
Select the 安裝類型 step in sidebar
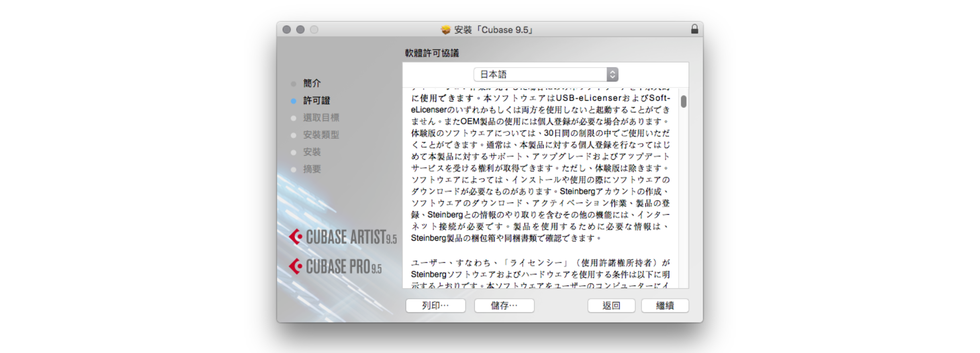[x=321, y=135]
